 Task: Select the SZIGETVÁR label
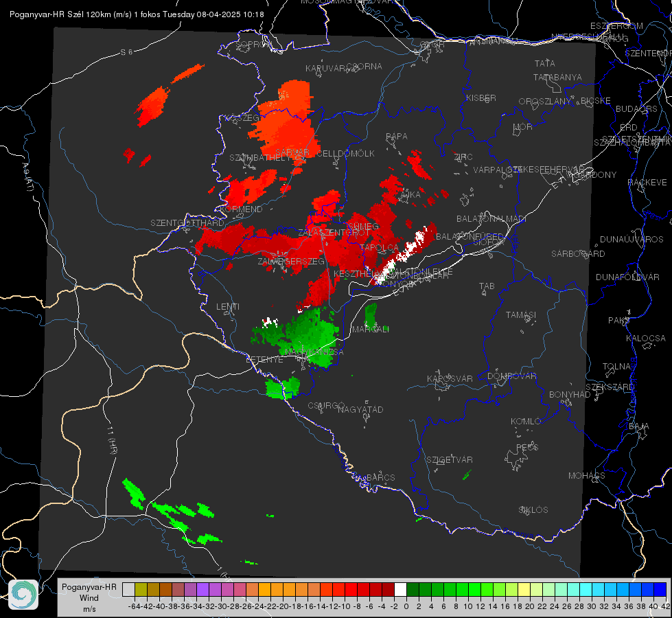pyautogui.click(x=450, y=460)
